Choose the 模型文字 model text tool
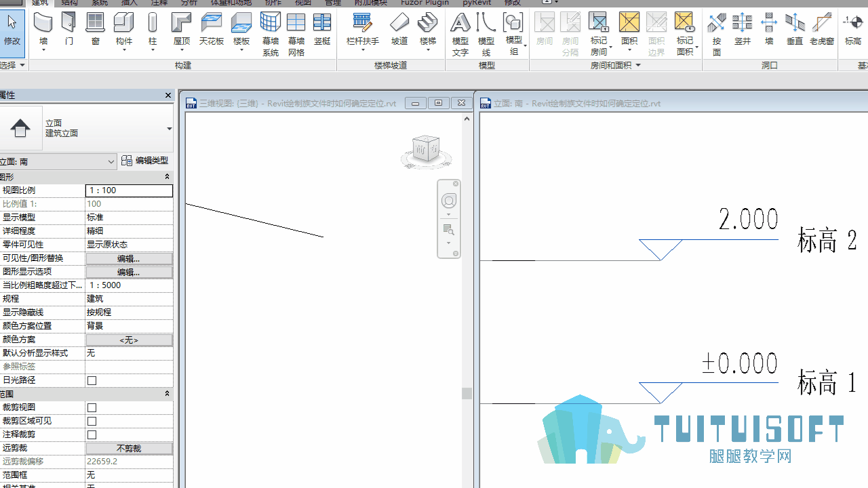 tap(460, 34)
